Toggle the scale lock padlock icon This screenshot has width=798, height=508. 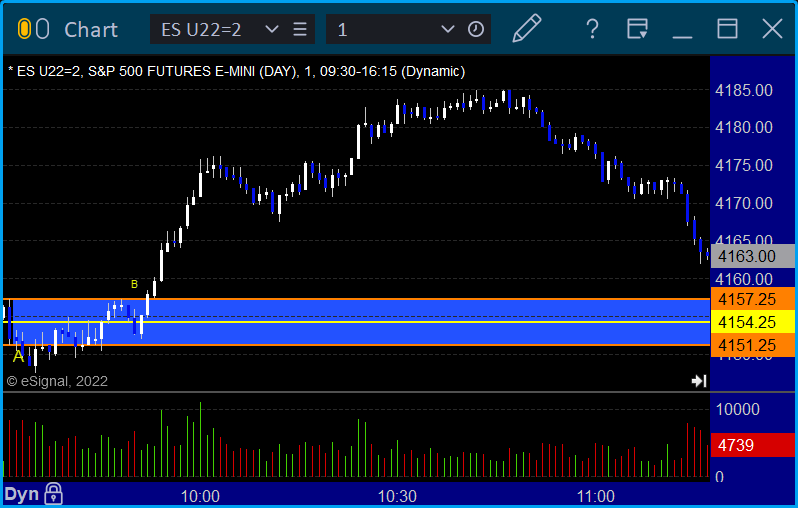click(x=53, y=494)
